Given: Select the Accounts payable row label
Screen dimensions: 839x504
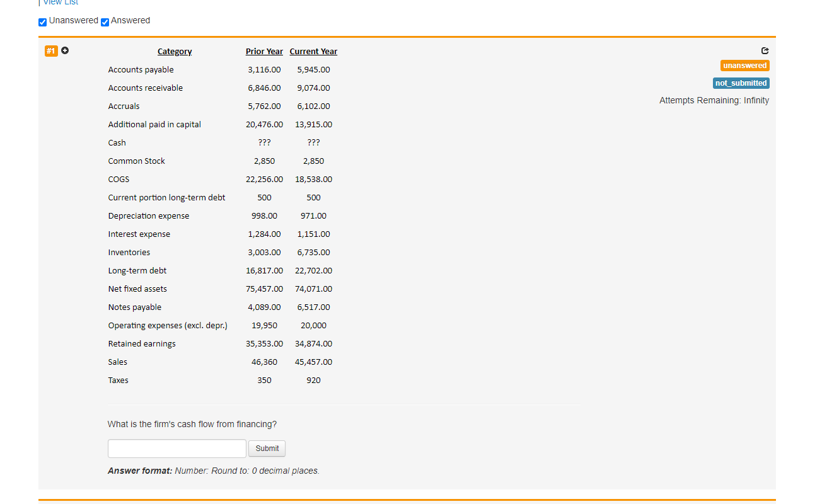Looking at the screenshot, I should (x=141, y=70).
